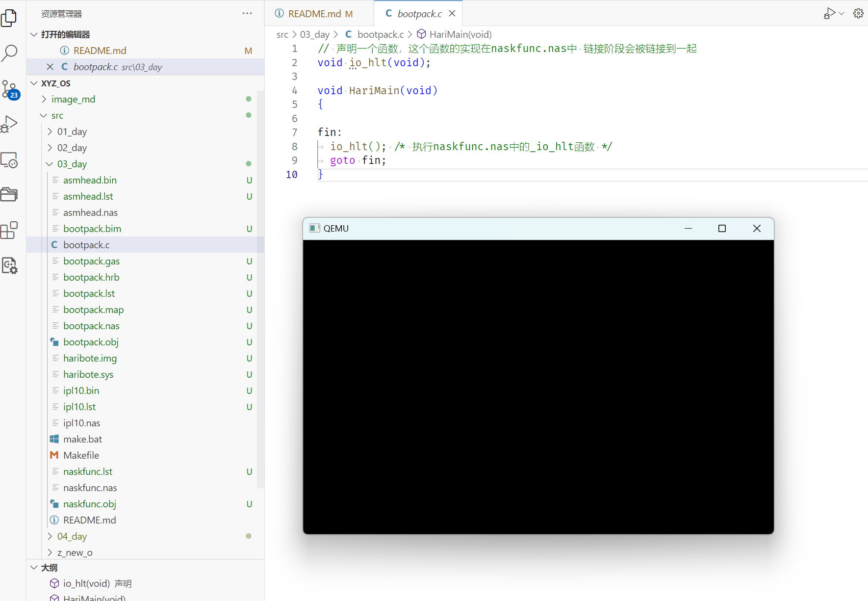
Task: Click the 03_day breadcrumb segment
Action: coord(315,34)
